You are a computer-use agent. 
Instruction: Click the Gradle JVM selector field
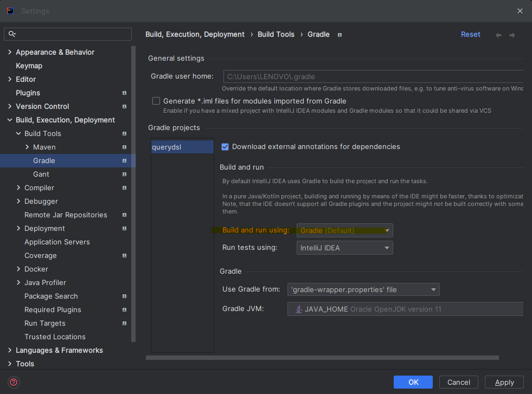point(405,309)
